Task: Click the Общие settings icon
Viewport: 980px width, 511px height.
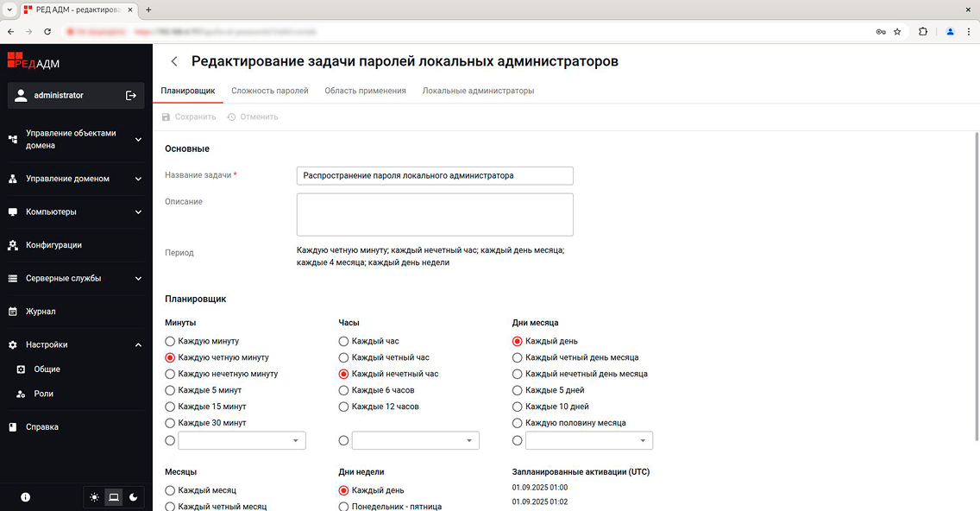Action: click(21, 369)
